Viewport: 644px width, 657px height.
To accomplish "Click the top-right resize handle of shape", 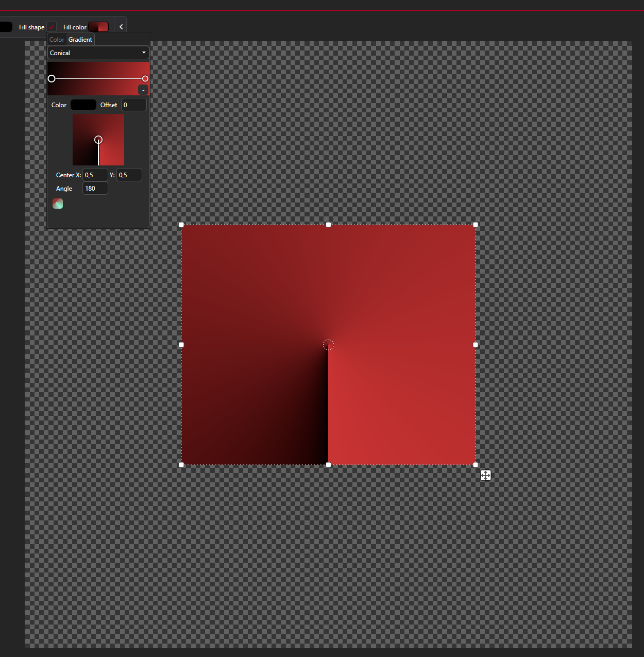I will coord(476,225).
